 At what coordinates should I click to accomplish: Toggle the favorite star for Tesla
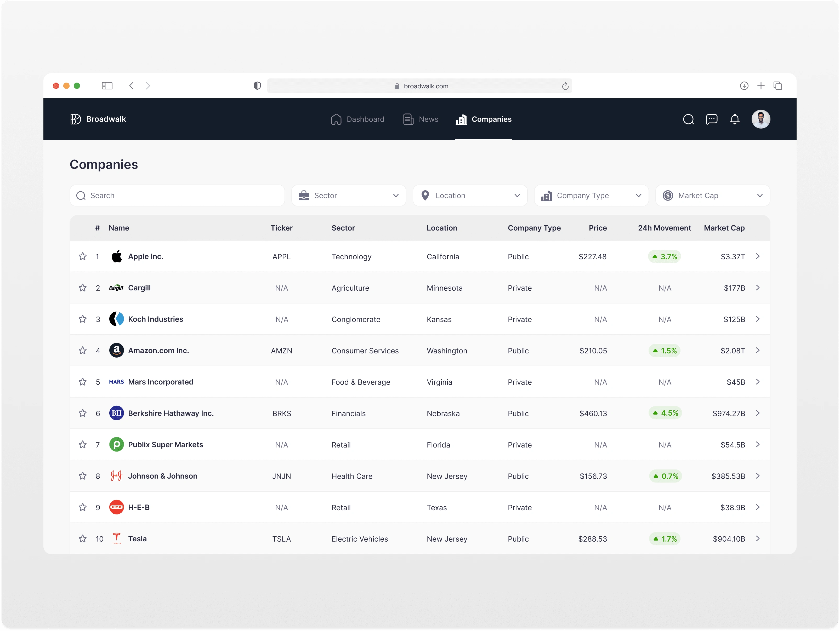pyautogui.click(x=82, y=538)
